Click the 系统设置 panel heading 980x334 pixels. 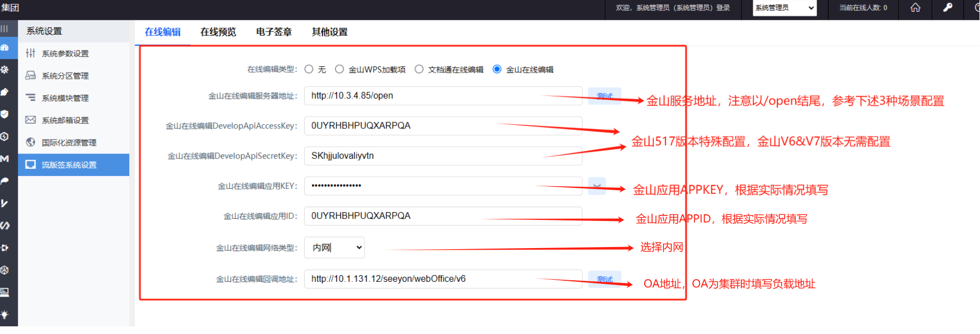pos(44,31)
